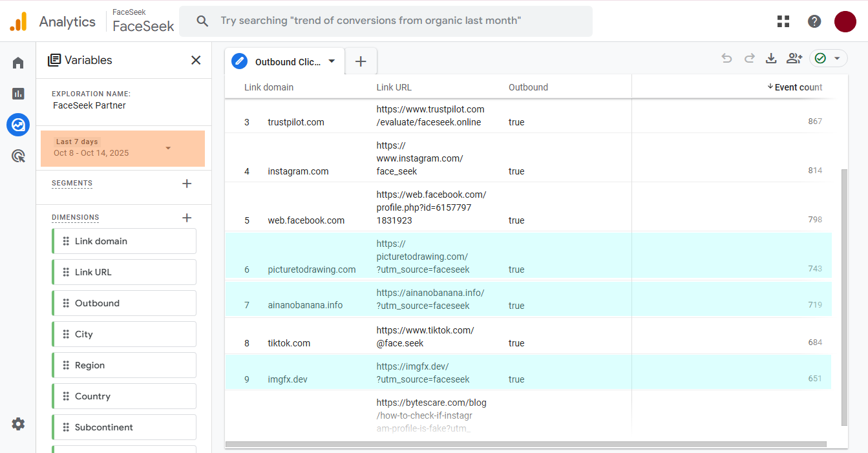Image resolution: width=868 pixels, height=453 pixels.
Task: Add a new exploration tab
Action: point(361,61)
